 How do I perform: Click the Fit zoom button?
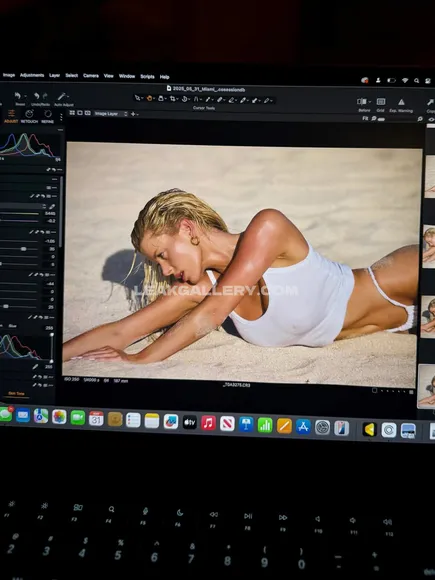(365, 118)
